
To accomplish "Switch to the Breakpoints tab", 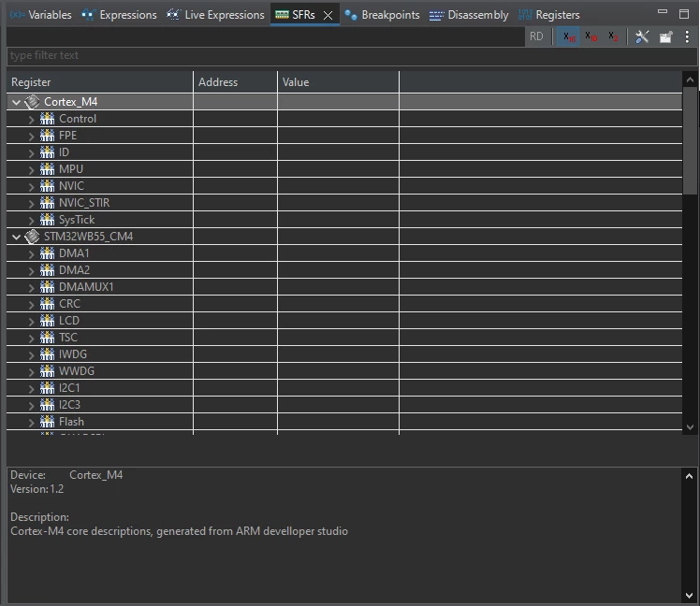I will pyautogui.click(x=382, y=15).
